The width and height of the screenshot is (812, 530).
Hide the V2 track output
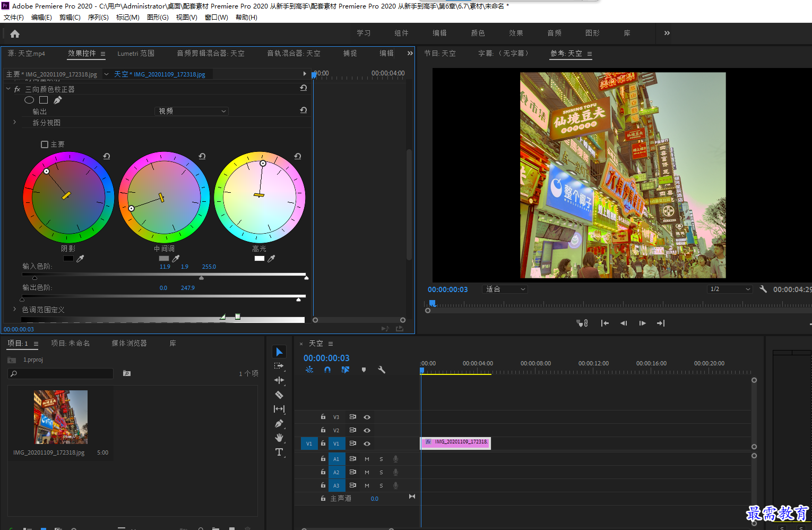coord(367,430)
